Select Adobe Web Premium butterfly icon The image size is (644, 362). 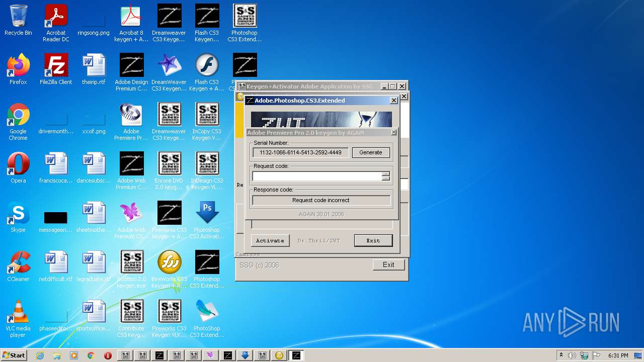pos(131,220)
